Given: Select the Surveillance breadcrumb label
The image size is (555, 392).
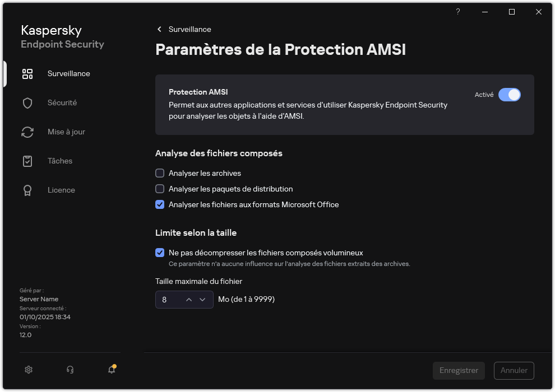Looking at the screenshot, I should 190,29.
